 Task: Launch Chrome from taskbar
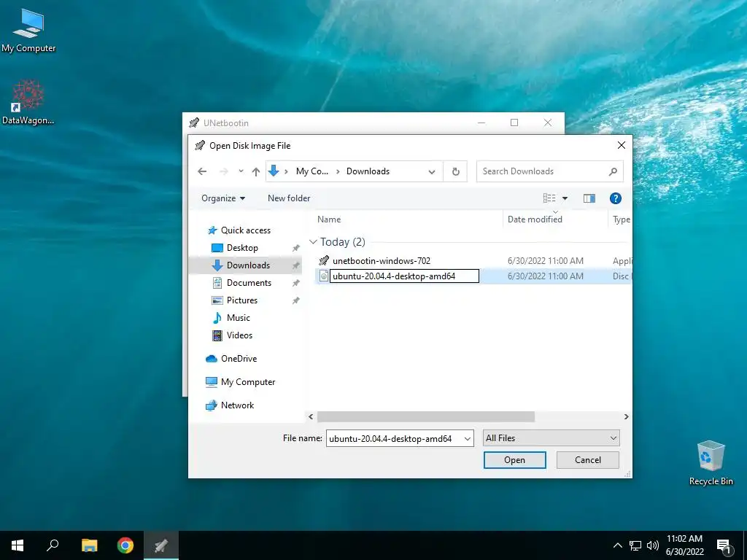click(125, 545)
